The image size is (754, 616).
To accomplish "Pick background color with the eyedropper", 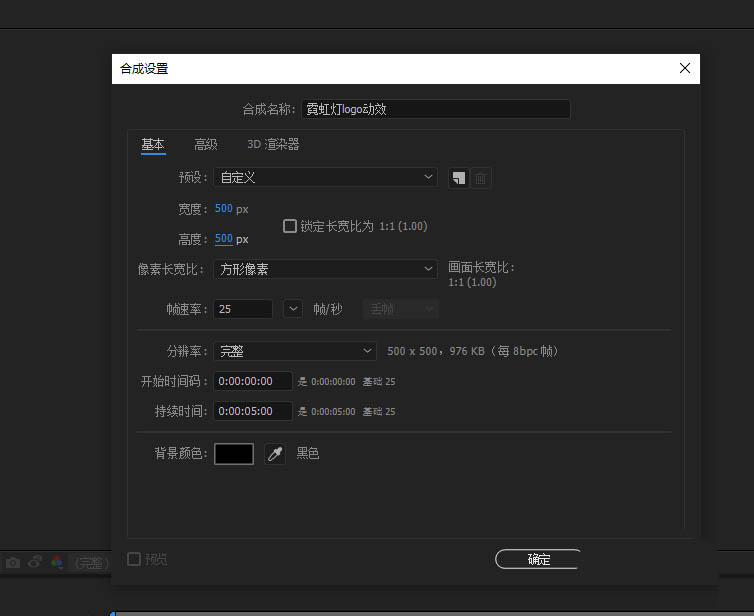I will tap(275, 454).
